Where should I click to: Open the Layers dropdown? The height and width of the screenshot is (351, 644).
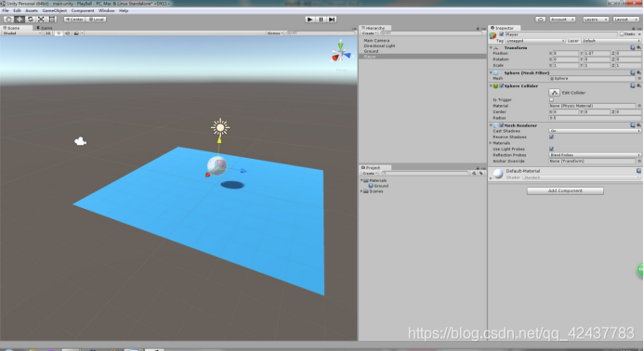click(x=595, y=19)
